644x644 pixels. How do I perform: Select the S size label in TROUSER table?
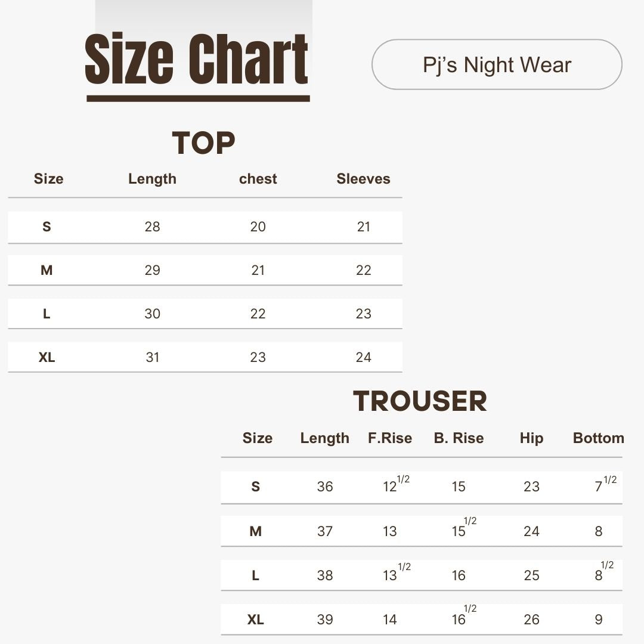[256, 487]
